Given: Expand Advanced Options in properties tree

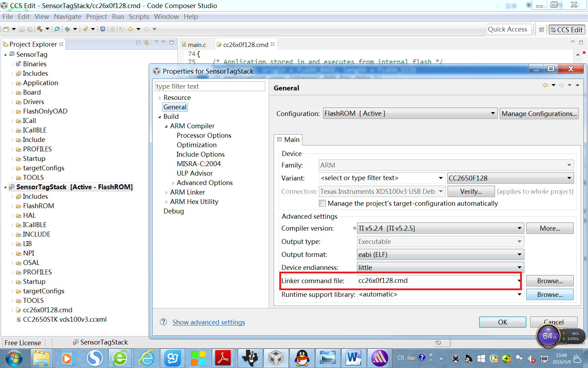Looking at the screenshot, I should point(173,183).
